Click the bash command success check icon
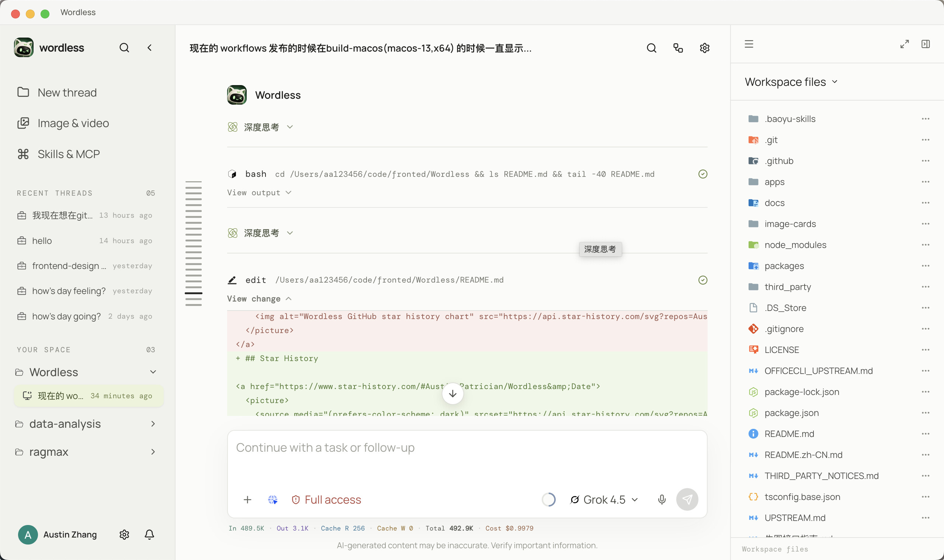The image size is (944, 560). coord(703,174)
